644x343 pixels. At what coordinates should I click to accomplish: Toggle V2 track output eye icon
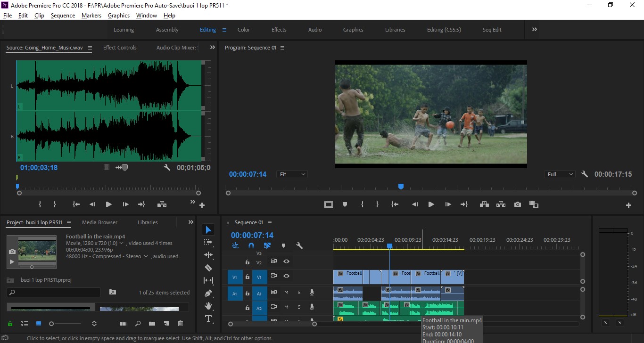click(286, 261)
